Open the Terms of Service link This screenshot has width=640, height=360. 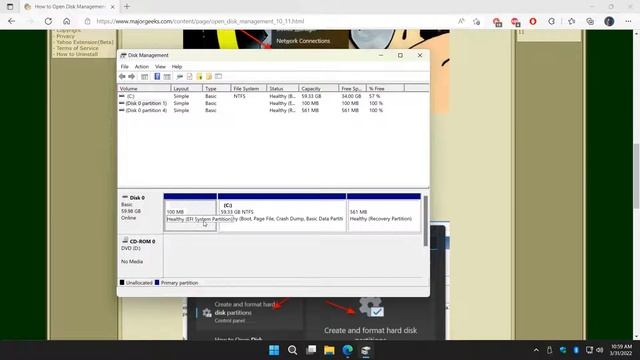pyautogui.click(x=77, y=48)
